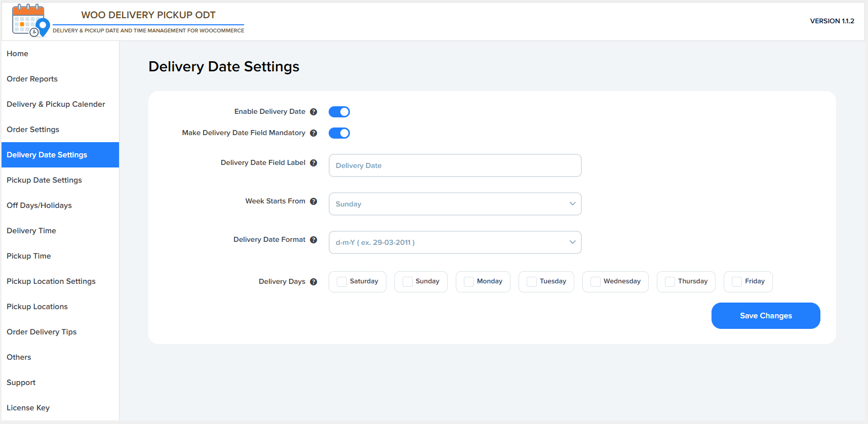Check the Saturday delivery day checkbox
The width and height of the screenshot is (868, 424).
342,282
